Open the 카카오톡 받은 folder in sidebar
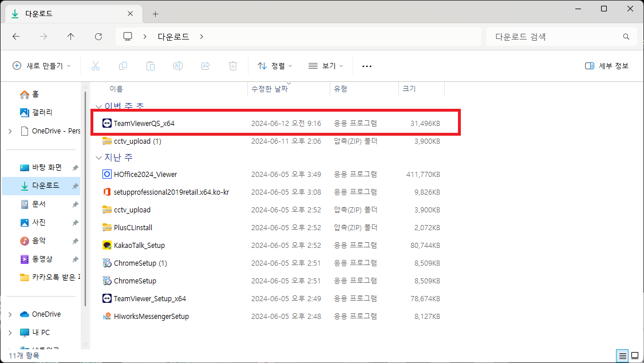Image resolution: width=644 pixels, height=363 pixels. pos(50,277)
